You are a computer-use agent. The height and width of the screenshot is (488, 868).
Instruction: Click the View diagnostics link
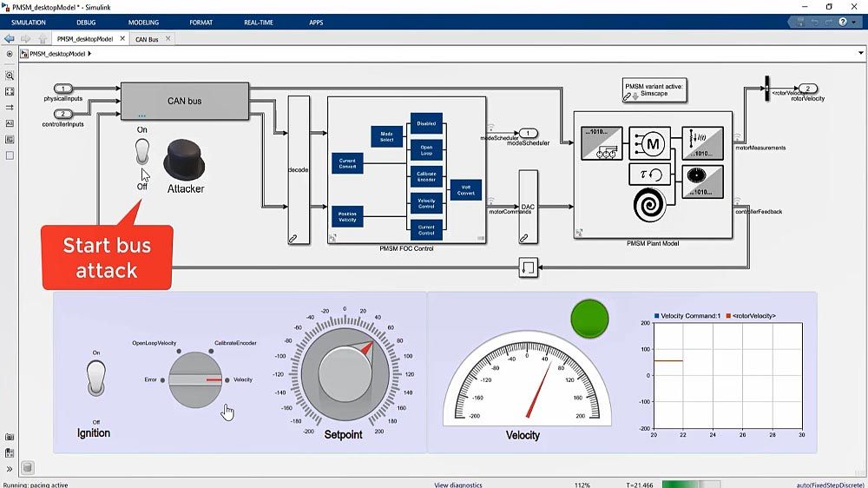458,485
